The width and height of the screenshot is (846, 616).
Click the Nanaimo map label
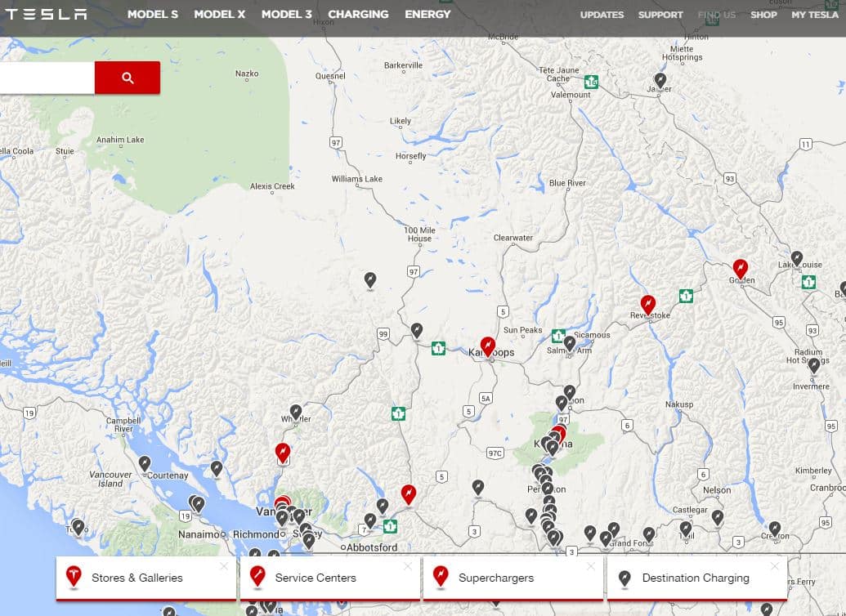[x=199, y=534]
